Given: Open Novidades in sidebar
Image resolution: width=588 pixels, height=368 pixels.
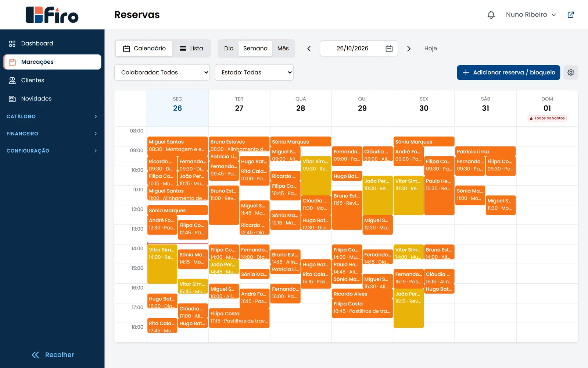Looking at the screenshot, I should click(52, 99).
